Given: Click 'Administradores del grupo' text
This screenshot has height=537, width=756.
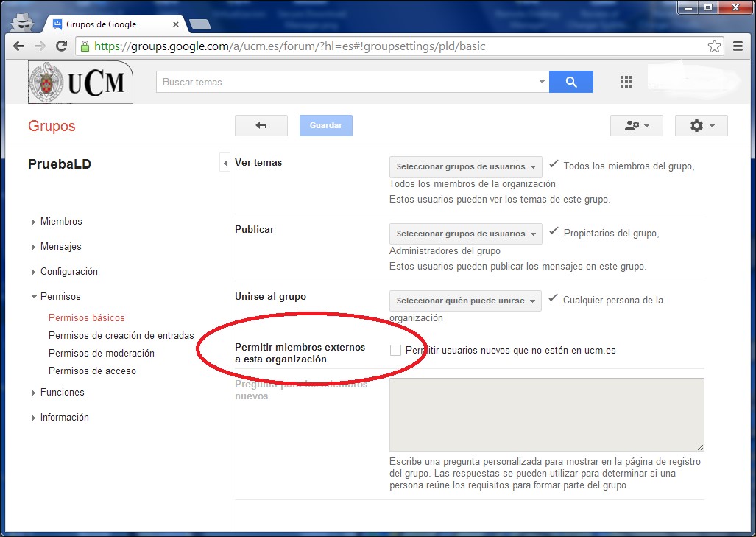Looking at the screenshot, I should click(445, 251).
